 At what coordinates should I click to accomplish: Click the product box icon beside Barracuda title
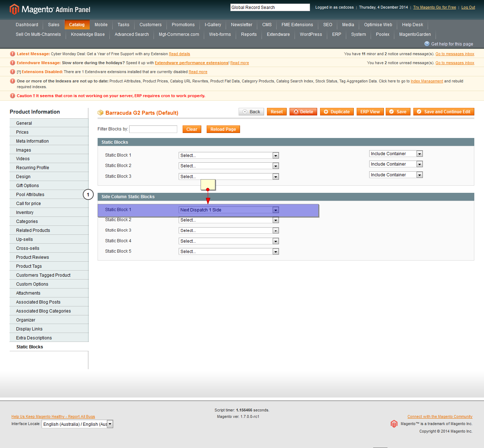coord(100,113)
